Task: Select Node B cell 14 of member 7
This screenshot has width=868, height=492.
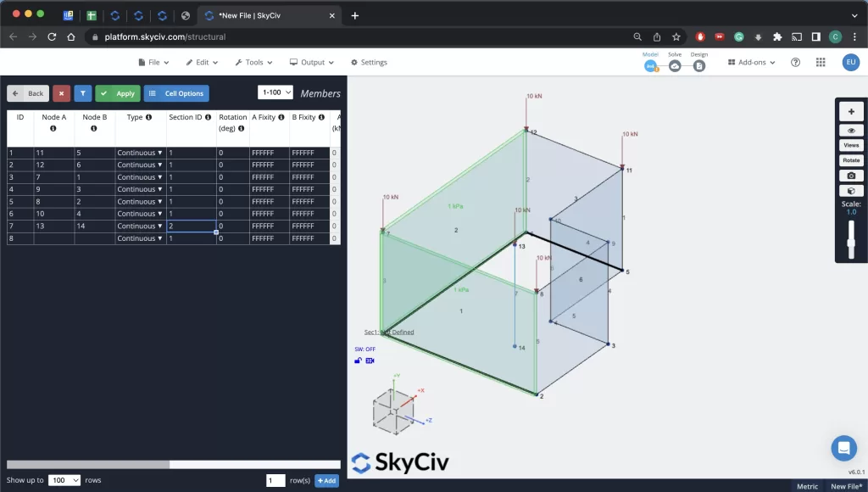Action: coord(95,226)
